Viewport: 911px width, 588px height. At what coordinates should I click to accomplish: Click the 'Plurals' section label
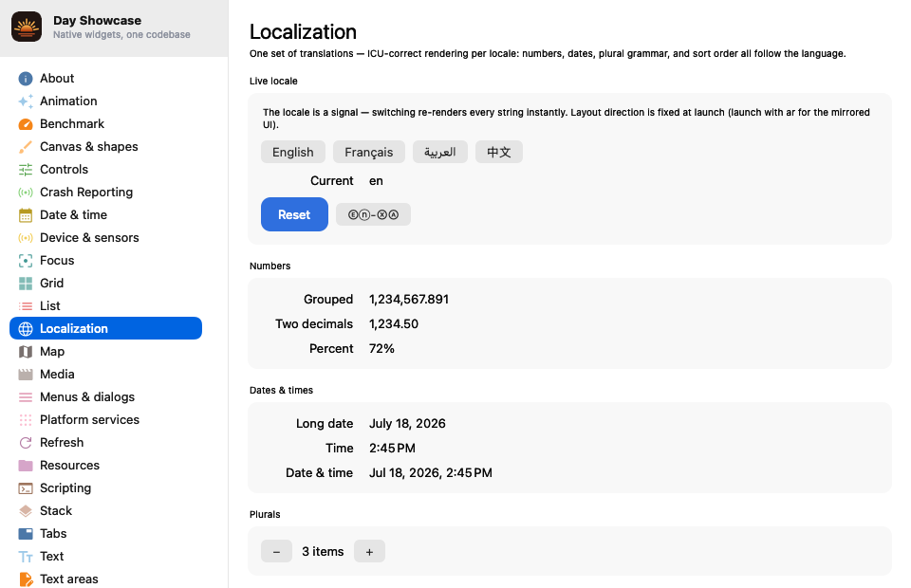click(x=265, y=514)
